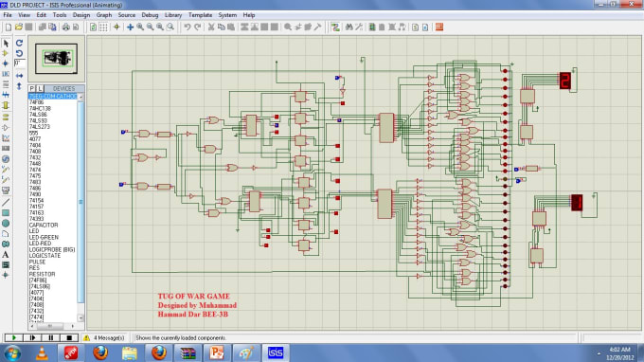Select 7SEG-COM-CATHODE in device list
Screen dimensions: 644x362
(53, 96)
